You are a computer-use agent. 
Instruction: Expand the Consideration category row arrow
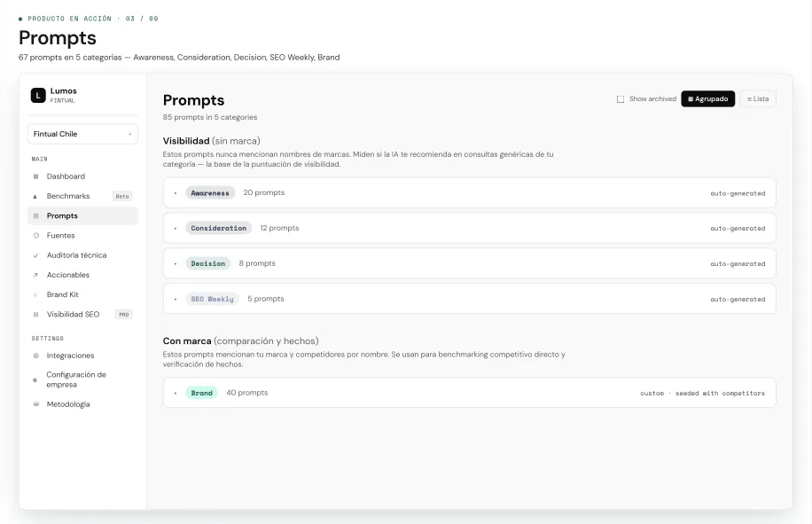pyautogui.click(x=176, y=229)
